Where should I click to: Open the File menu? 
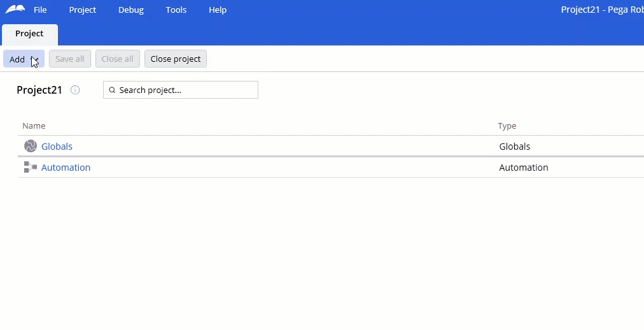pos(40,10)
